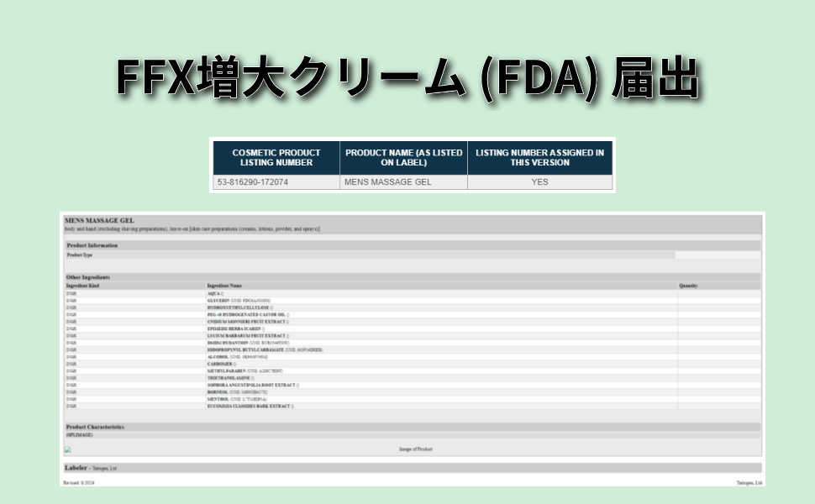Click the Cosmetic Product Listing Number header
Viewport: 815px width, 504px height.
[276, 157]
